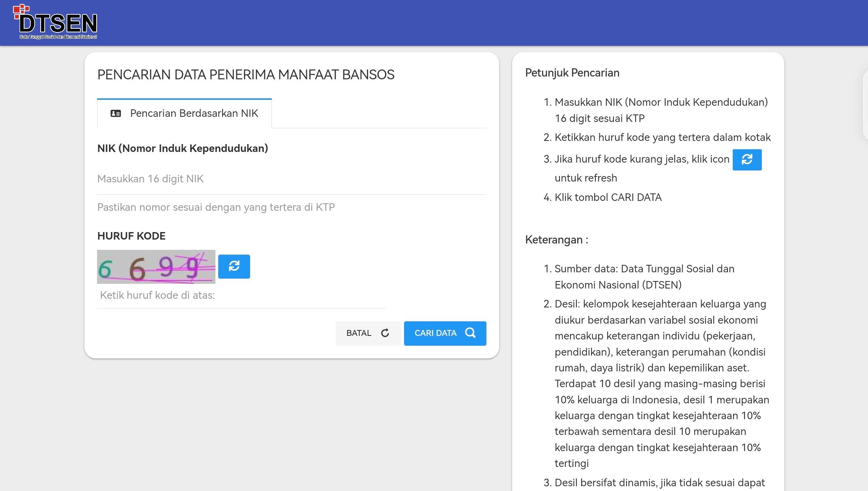Click the Pastikan nomor sesuai KTP hint text
The width and height of the screenshot is (868, 491).
(x=216, y=207)
